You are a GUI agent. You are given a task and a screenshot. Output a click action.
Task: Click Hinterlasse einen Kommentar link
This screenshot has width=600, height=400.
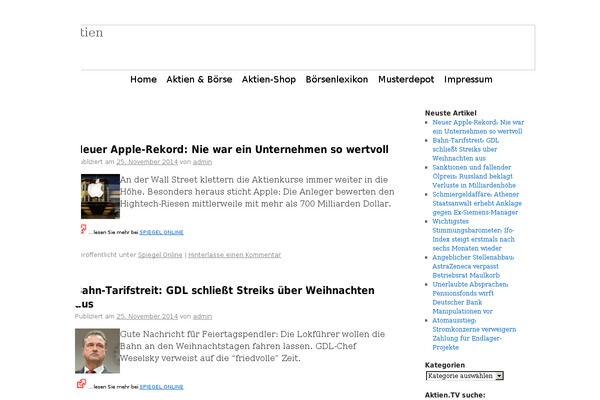235,255
